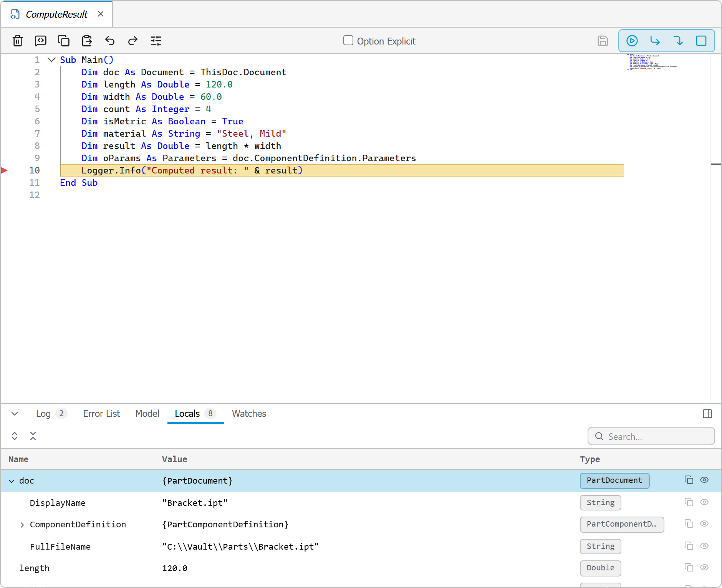This screenshot has height=588, width=722.
Task: Select the "Bracket.ipt" value
Action: pos(195,503)
